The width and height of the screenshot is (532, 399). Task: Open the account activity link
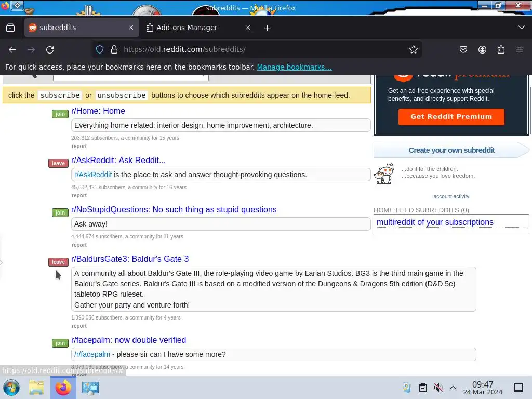click(x=451, y=196)
